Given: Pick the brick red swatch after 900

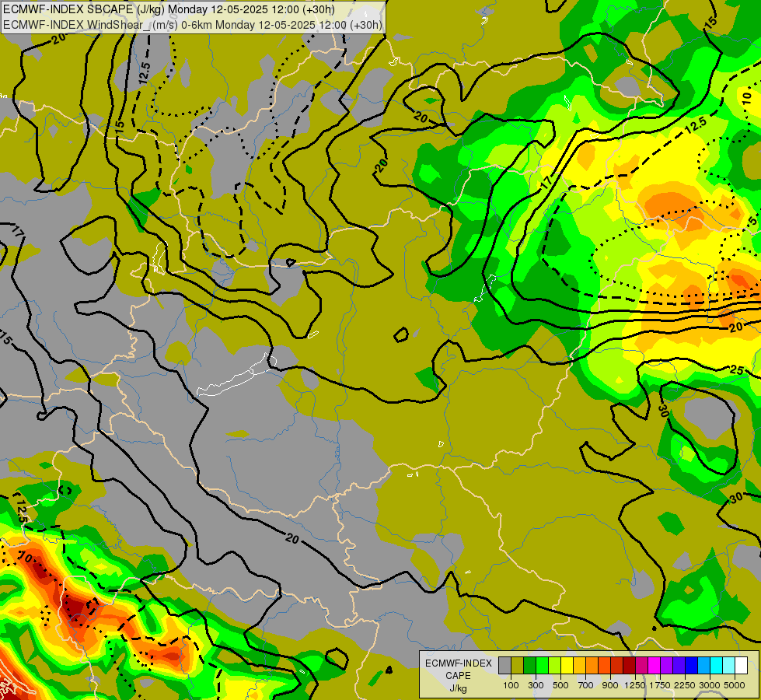Looking at the screenshot, I should [617, 665].
